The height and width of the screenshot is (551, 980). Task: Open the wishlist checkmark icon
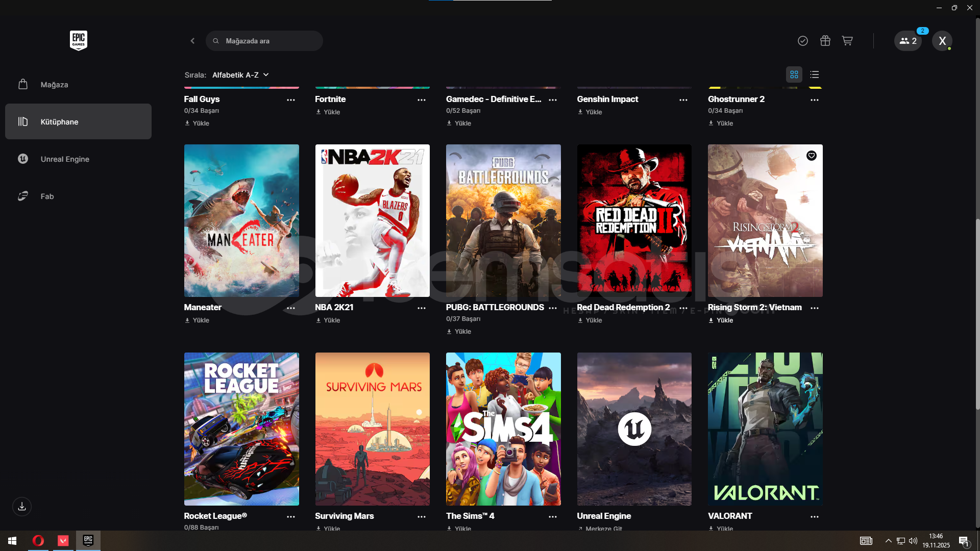[803, 41]
